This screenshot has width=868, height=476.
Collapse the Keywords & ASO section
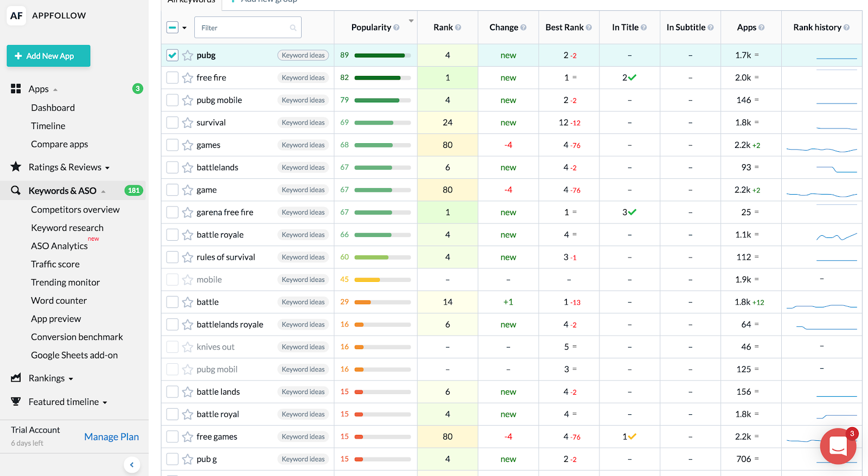click(x=103, y=191)
